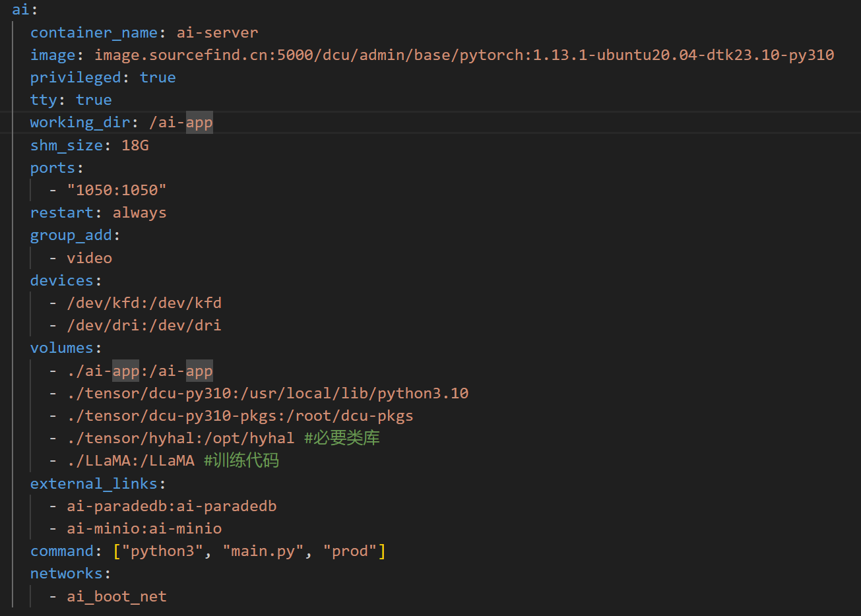Click the /dev/kfd:/dev/kfd device line

point(144,303)
